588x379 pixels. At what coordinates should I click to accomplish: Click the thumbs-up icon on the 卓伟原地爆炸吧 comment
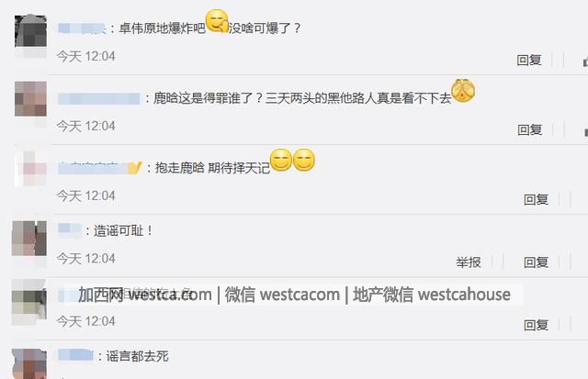585,61
